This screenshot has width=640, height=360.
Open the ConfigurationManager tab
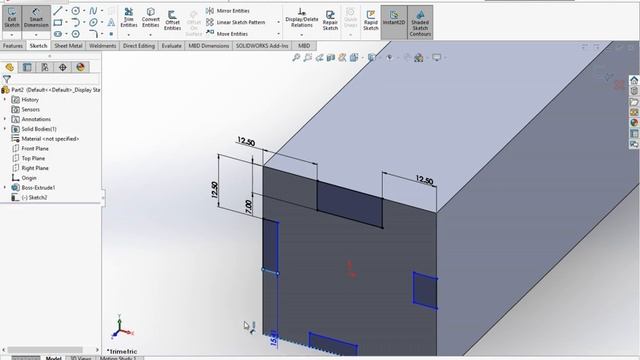tap(45, 67)
